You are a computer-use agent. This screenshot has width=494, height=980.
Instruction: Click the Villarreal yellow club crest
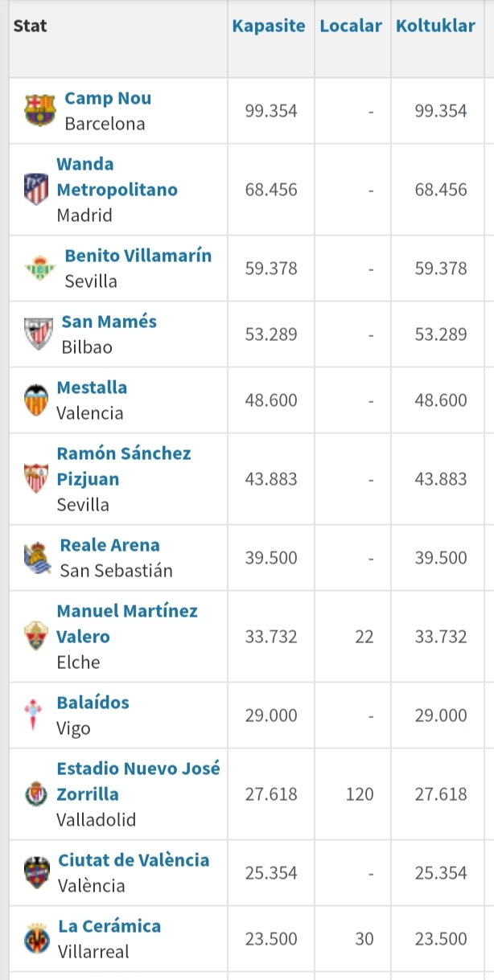pos(37,939)
